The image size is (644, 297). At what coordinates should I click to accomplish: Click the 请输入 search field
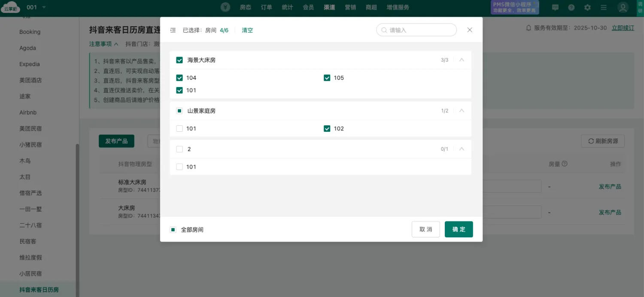click(x=416, y=30)
